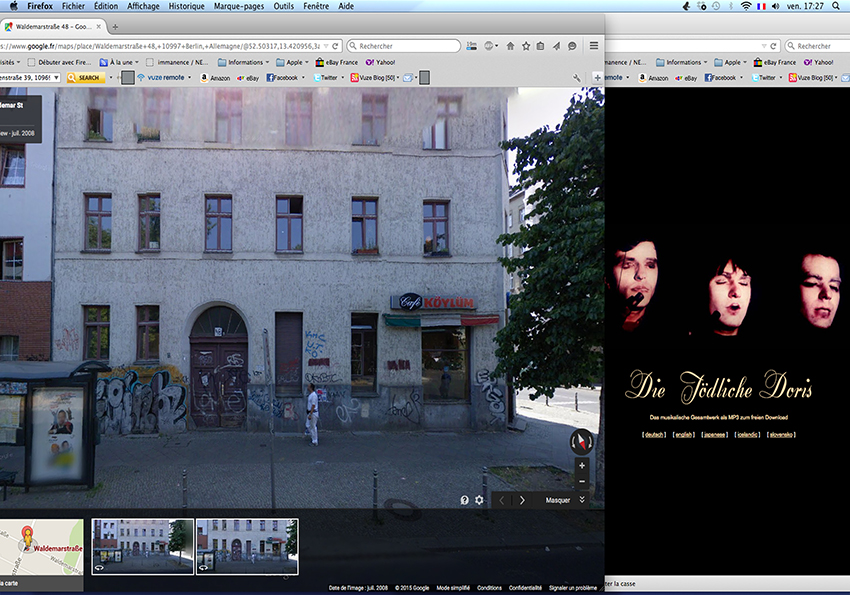Expand the À la une bookmark folder

(x=119, y=62)
